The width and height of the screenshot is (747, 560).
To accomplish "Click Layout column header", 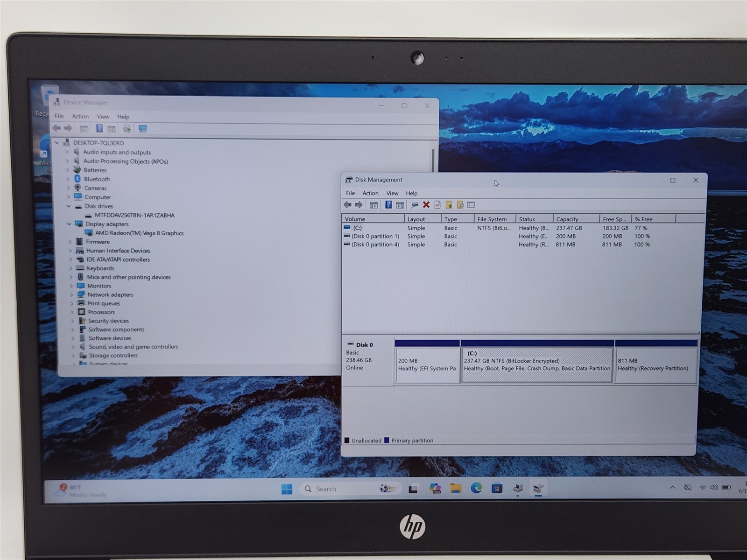I will click(x=422, y=219).
